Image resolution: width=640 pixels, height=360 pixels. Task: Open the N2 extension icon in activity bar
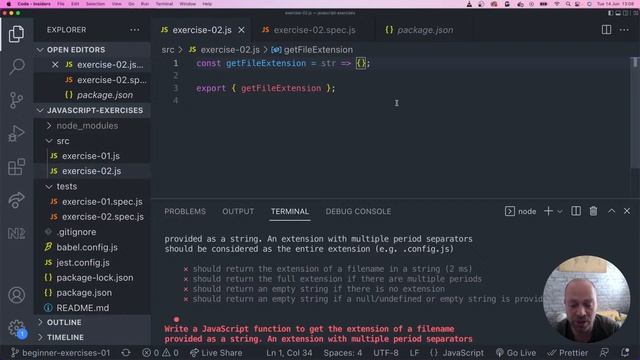point(16,233)
